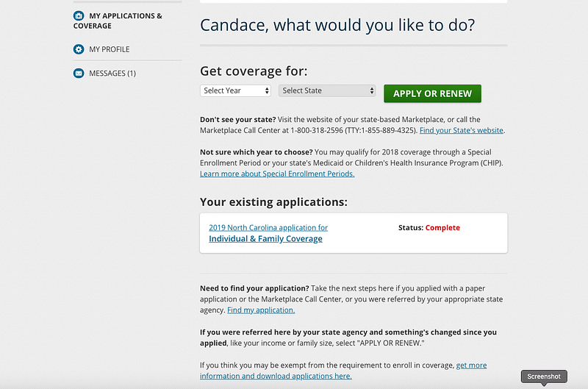Follow the Find your State's website link
The height and width of the screenshot is (389, 588).
coord(462,130)
